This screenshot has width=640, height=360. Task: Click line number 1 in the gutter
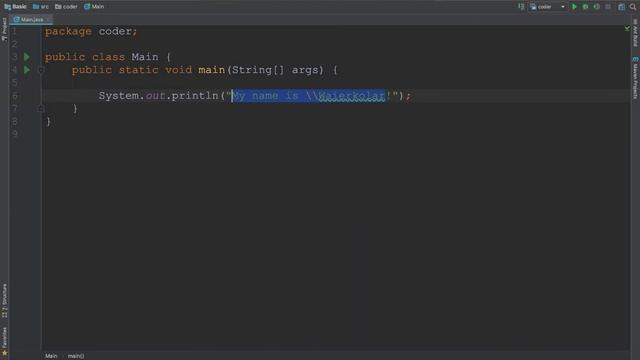pyautogui.click(x=15, y=31)
